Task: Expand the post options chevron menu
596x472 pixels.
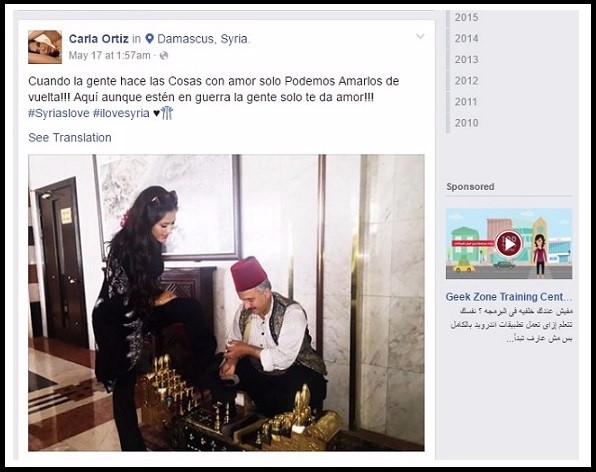Action: (420, 36)
